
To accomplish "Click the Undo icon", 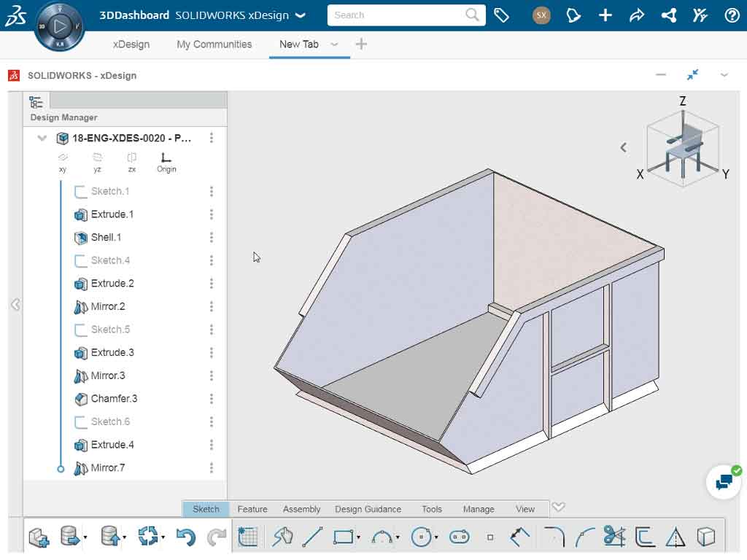I will click(187, 537).
